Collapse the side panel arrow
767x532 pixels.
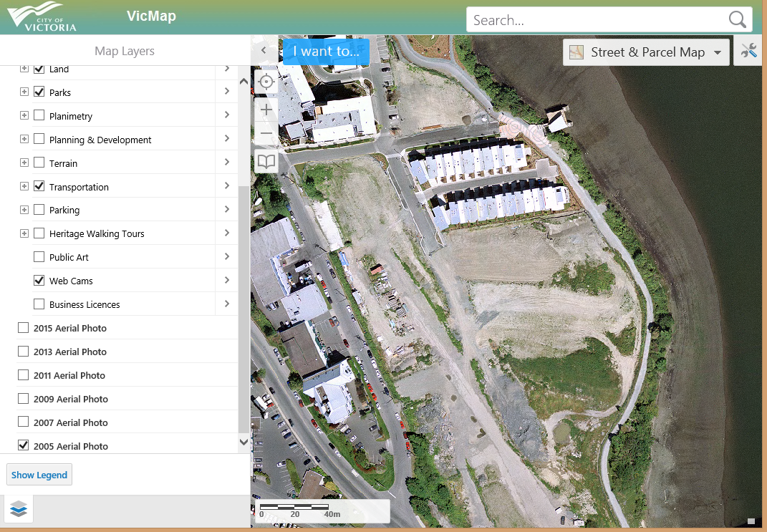coord(264,50)
